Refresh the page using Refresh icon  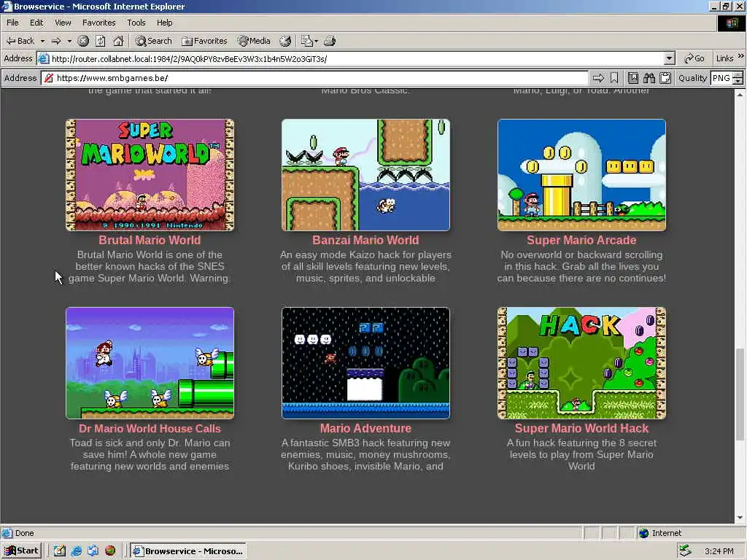[x=101, y=41]
